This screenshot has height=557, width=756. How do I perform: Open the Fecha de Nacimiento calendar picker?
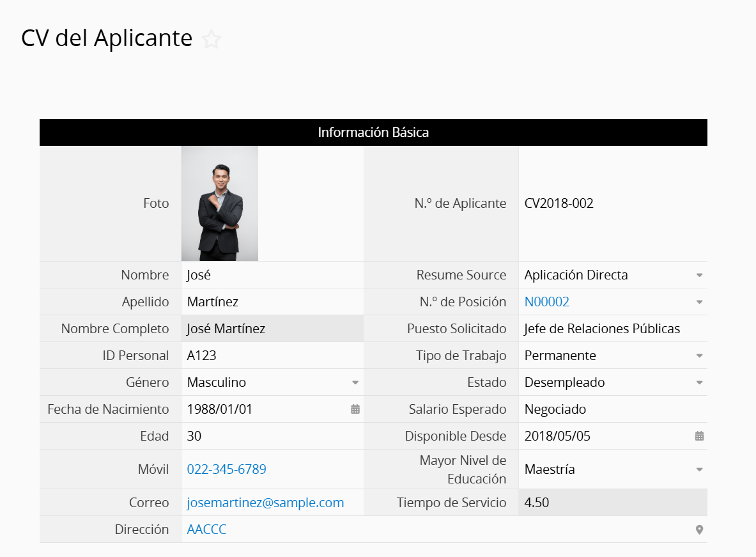click(x=355, y=409)
